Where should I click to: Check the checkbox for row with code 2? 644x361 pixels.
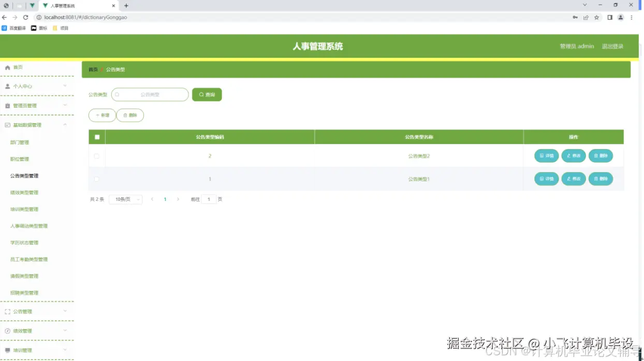[97, 156]
